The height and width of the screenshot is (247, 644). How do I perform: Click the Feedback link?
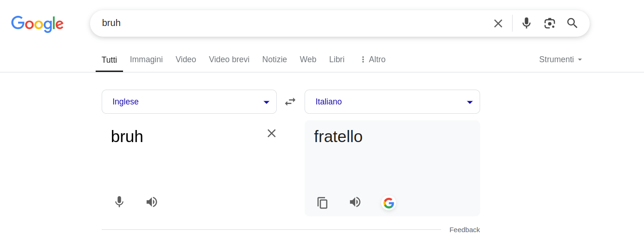pyautogui.click(x=464, y=230)
